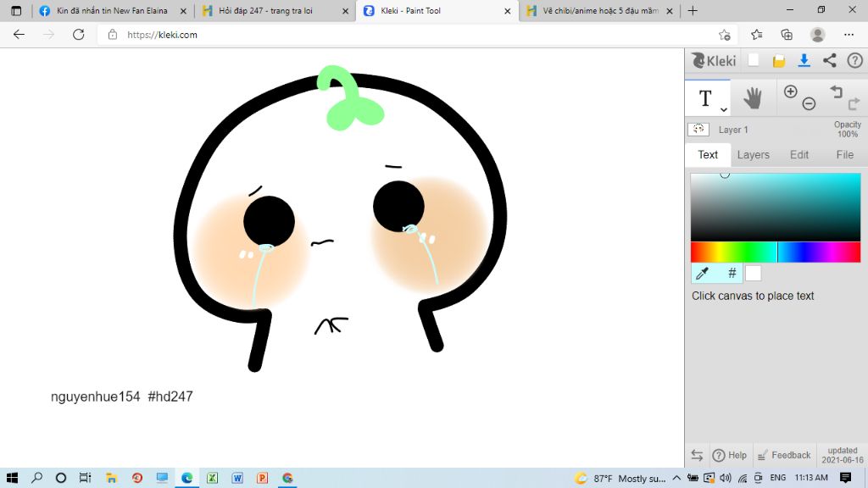
Task: Activate the eyedropper color picker
Action: [x=702, y=274]
